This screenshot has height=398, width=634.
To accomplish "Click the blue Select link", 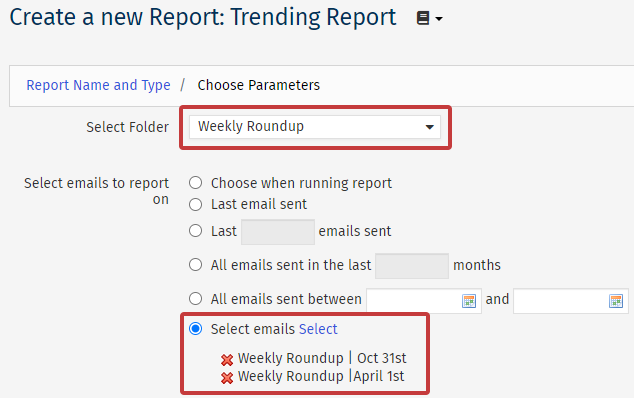I will click(x=318, y=329).
